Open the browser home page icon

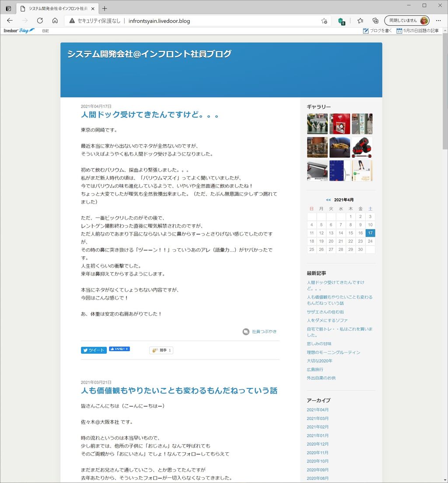pos(55,21)
